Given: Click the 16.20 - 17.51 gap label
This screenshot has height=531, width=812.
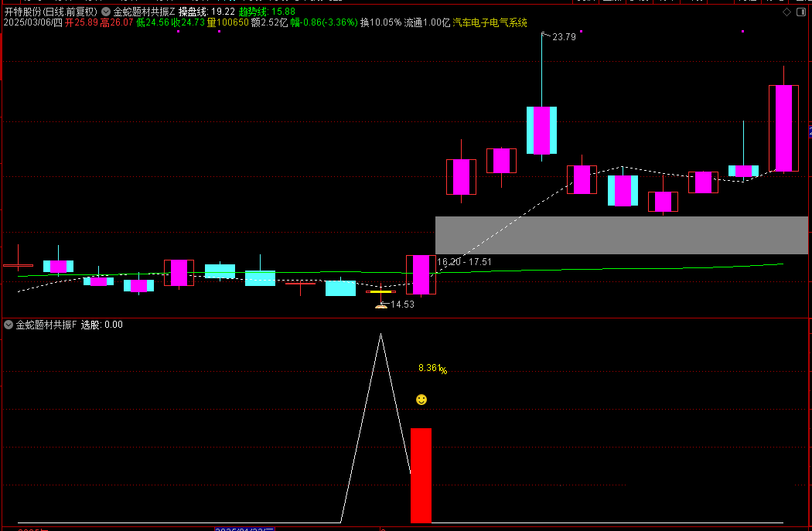Looking at the screenshot, I should click(464, 263).
